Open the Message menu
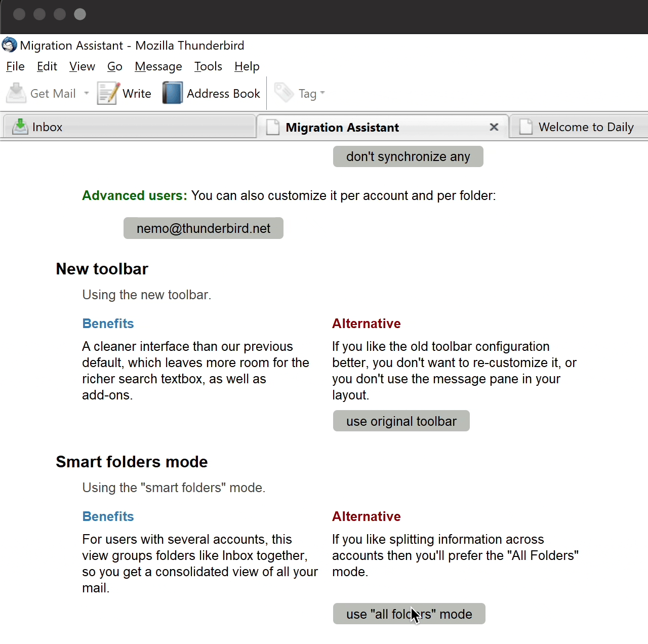Screen dimensions: 648x644 (158, 66)
